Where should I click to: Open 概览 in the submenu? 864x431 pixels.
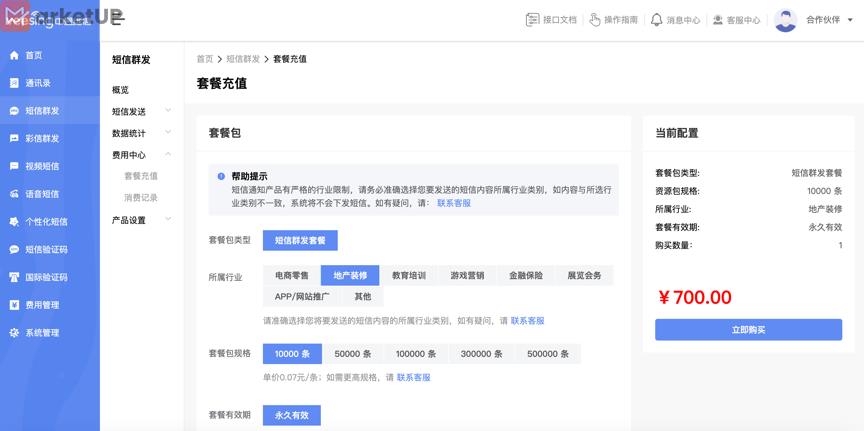120,90
